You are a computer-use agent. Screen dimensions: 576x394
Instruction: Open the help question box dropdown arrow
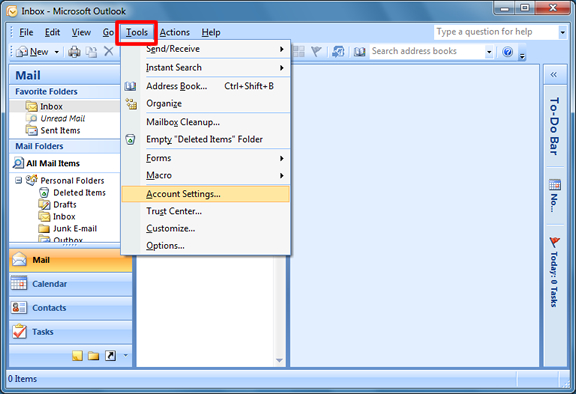[x=562, y=33]
